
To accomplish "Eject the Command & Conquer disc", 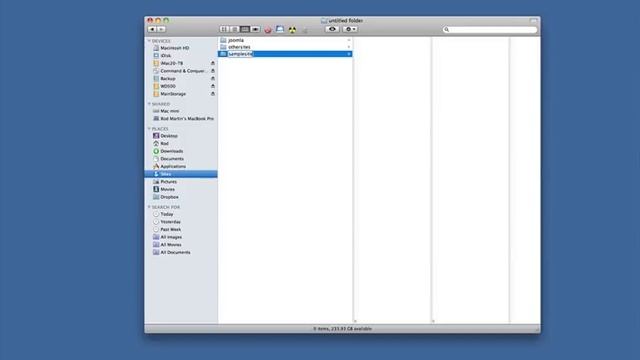I will coord(213,71).
